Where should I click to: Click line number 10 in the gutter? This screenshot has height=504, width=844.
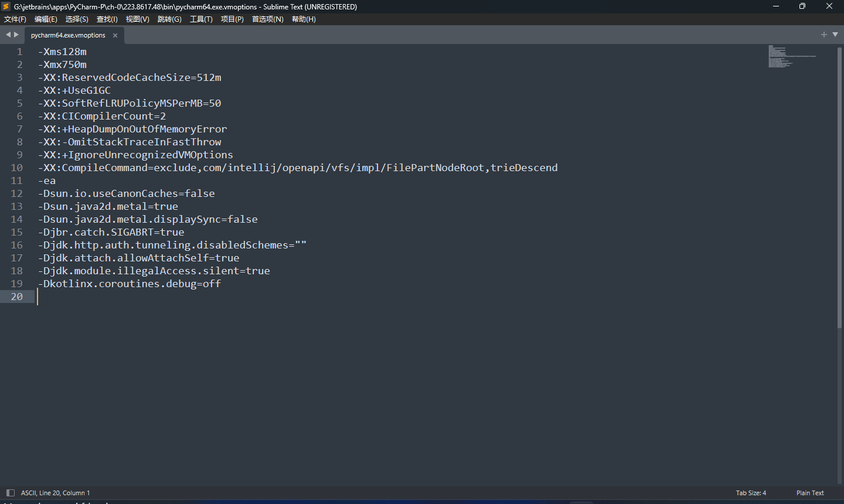point(16,168)
